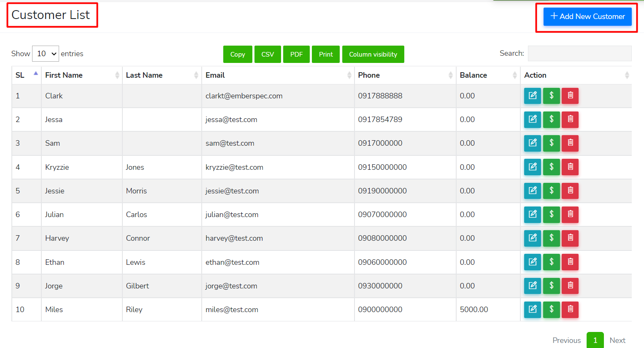Export the table as CSV

(x=268, y=54)
